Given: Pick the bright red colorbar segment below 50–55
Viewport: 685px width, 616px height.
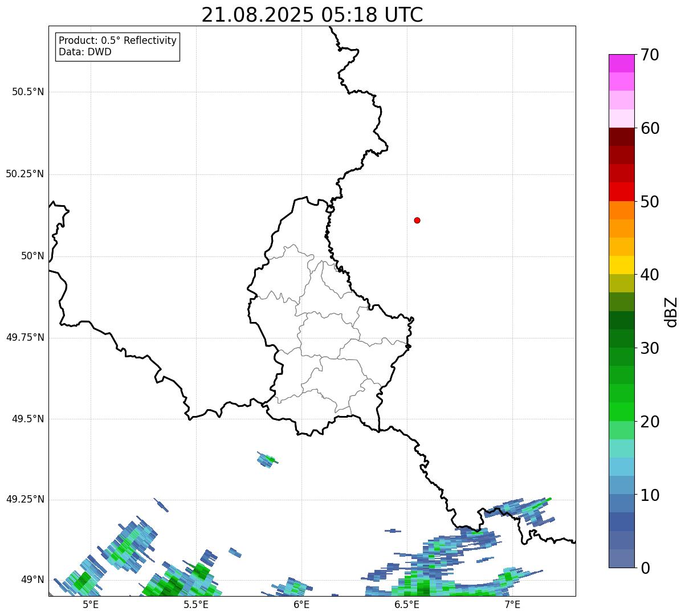Looking at the screenshot, I should [621, 192].
